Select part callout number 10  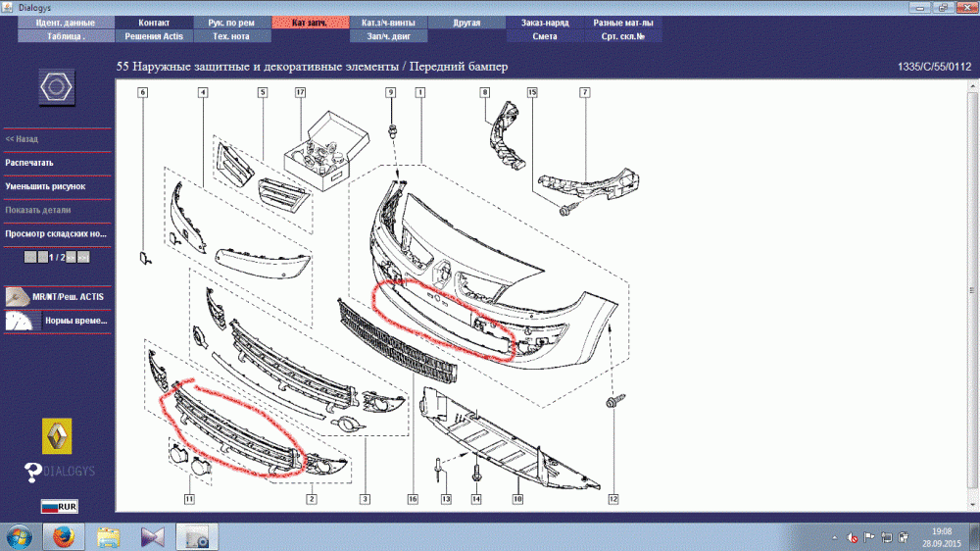pos(517,499)
